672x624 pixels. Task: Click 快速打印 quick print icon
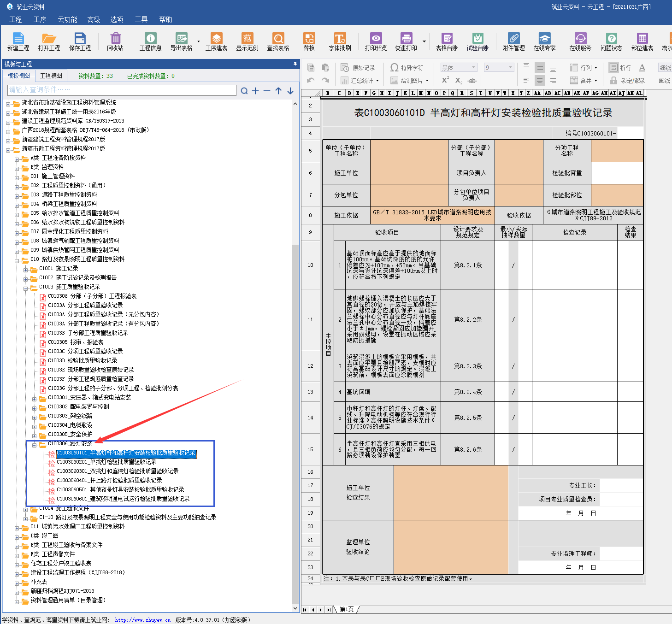pyautogui.click(x=406, y=41)
